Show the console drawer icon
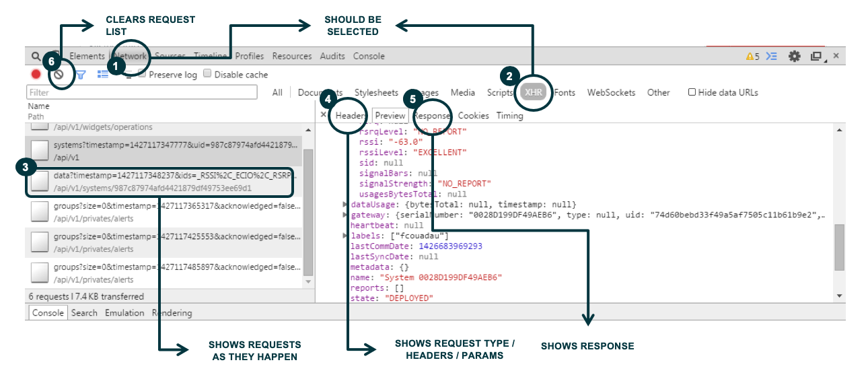 pyautogui.click(x=772, y=57)
